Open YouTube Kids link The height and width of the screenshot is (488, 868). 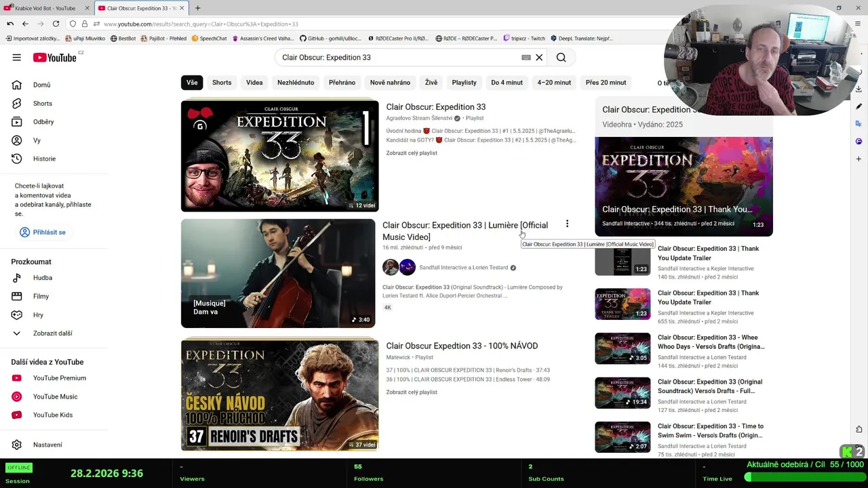(x=54, y=415)
